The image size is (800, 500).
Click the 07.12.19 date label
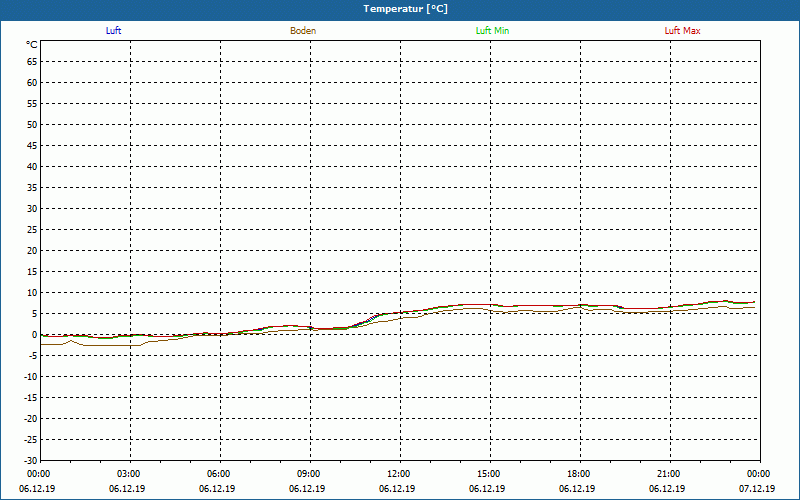[x=757, y=489]
